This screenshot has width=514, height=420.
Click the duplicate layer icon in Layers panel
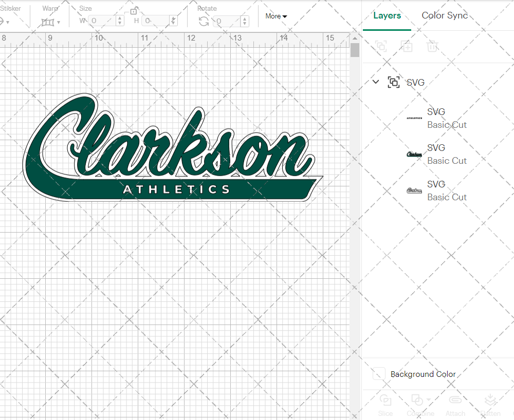(407, 46)
